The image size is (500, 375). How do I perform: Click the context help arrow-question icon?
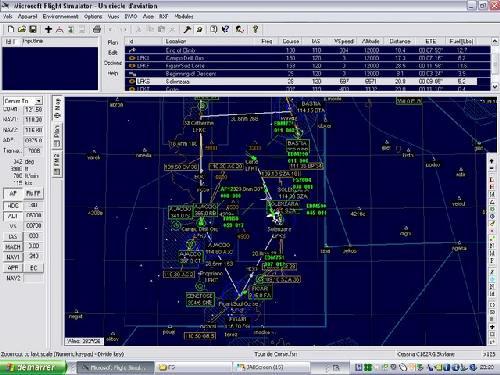(x=226, y=29)
